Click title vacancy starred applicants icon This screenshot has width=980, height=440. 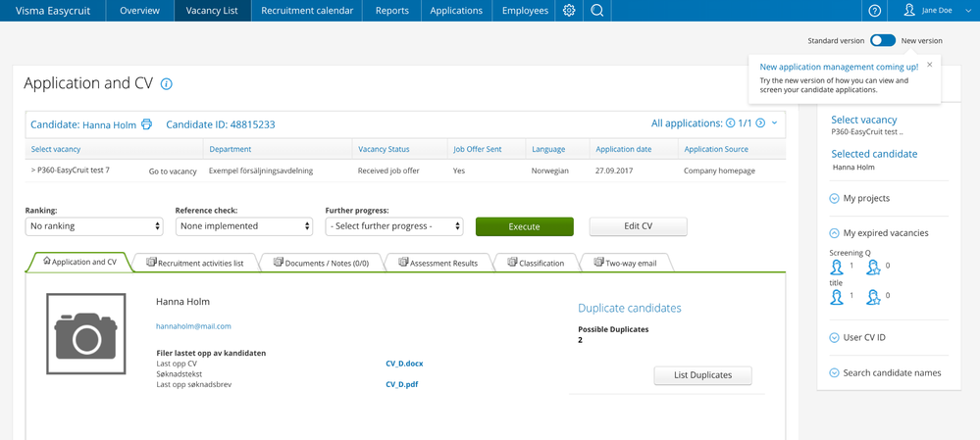click(x=873, y=297)
